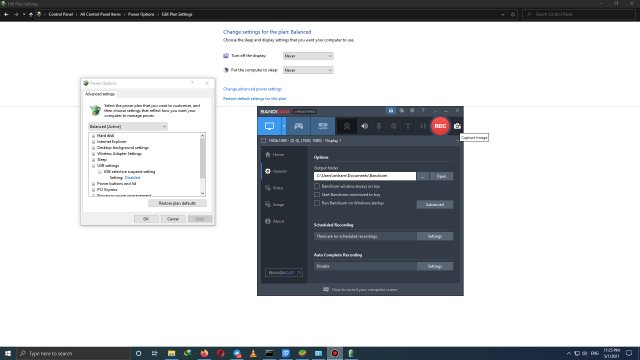Expand Wireless Adapter Settings item
The width and height of the screenshot is (640, 360).
click(x=93, y=154)
